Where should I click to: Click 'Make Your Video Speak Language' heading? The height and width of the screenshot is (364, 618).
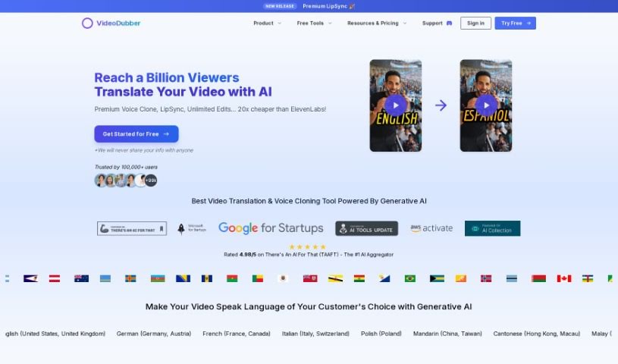[x=309, y=307]
